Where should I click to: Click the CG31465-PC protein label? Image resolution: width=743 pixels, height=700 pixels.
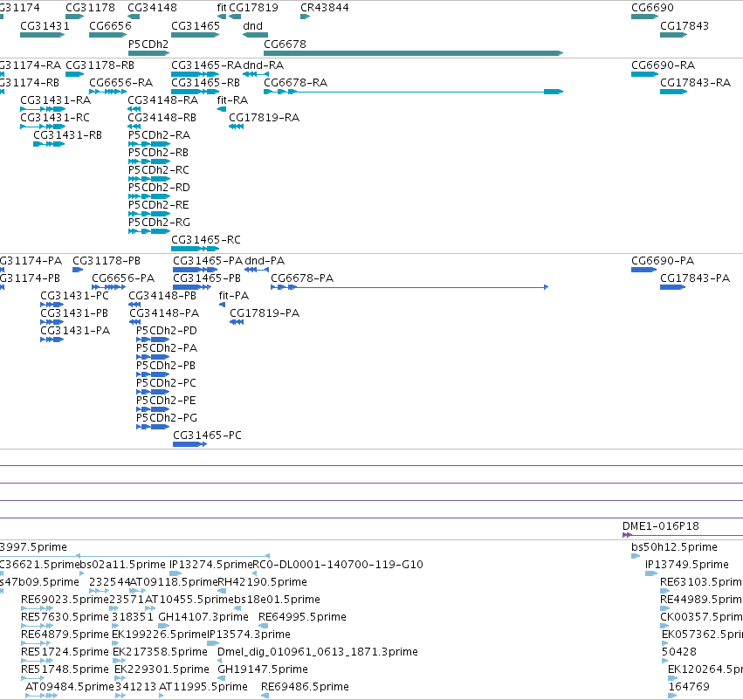tap(207, 436)
